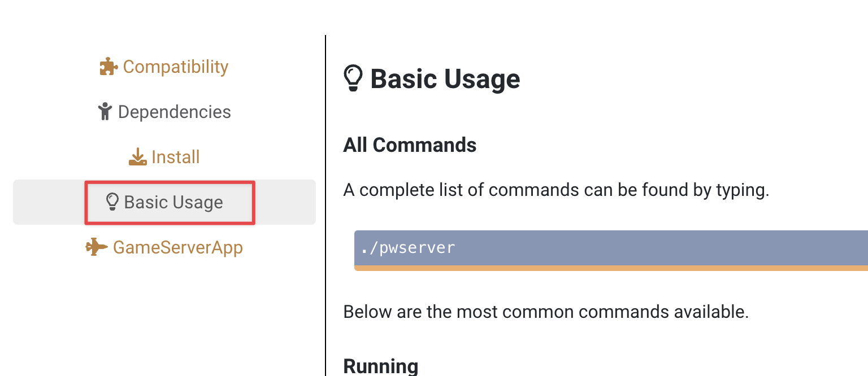Click the All Commands section heading
The width and height of the screenshot is (868, 376).
[x=410, y=145]
